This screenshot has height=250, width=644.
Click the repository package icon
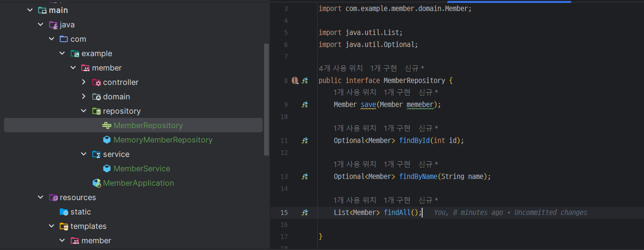click(96, 111)
